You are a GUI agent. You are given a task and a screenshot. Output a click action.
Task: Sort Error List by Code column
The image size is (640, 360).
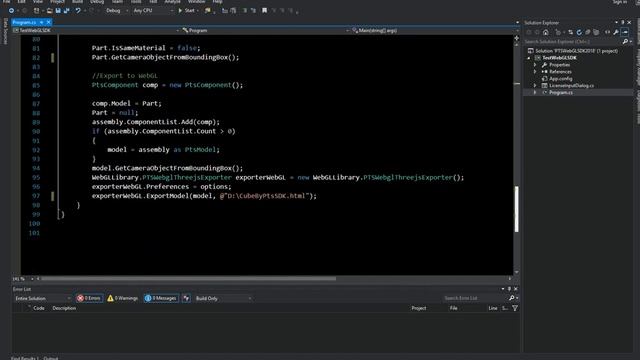click(39, 308)
